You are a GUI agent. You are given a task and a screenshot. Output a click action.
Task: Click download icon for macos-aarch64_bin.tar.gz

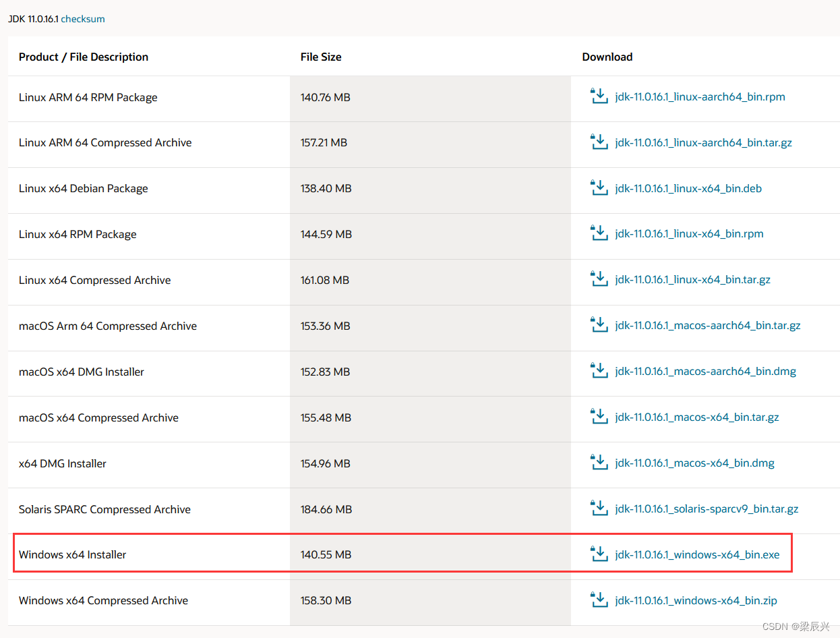[599, 325]
